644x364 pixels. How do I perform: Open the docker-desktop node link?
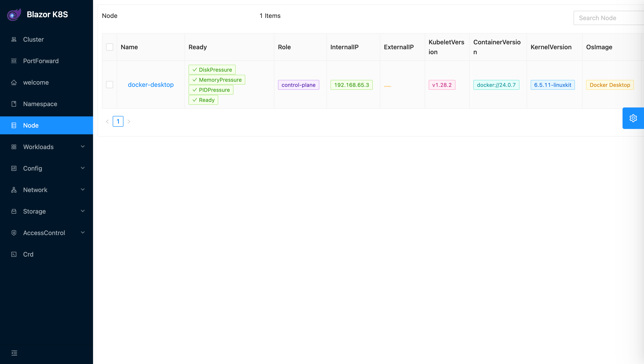pyautogui.click(x=150, y=85)
